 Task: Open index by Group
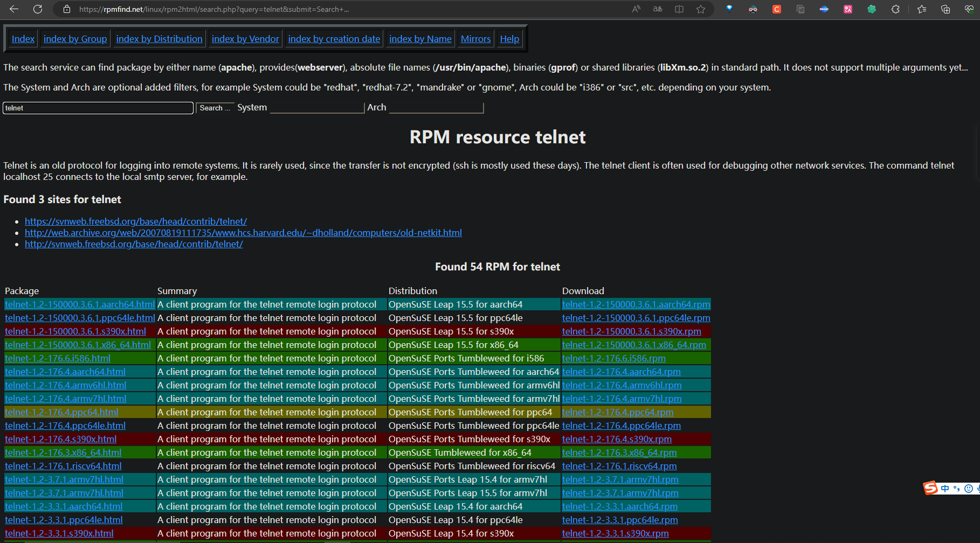click(x=75, y=39)
